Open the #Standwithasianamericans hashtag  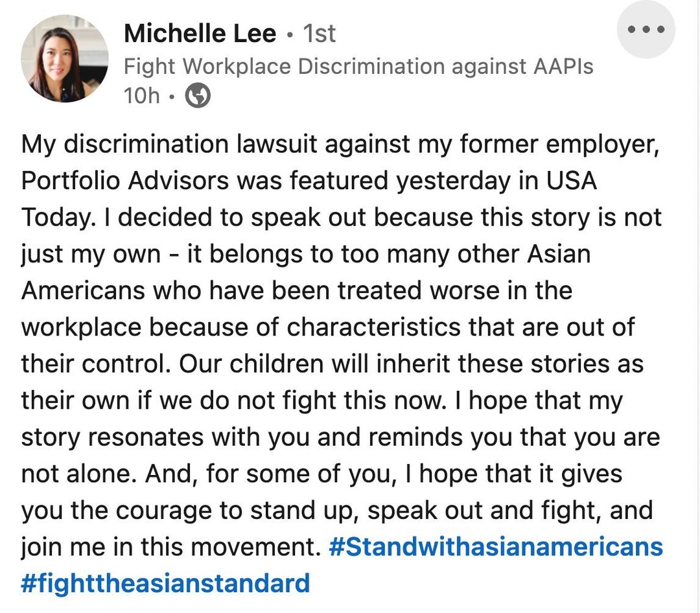[496, 546]
